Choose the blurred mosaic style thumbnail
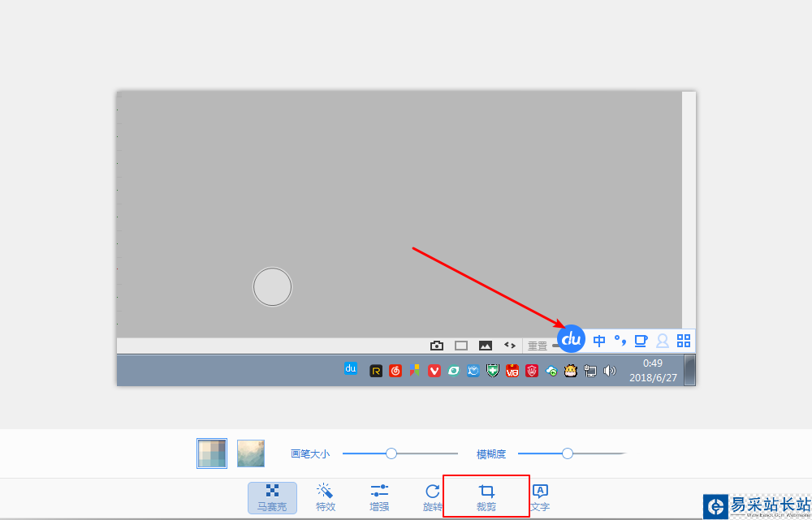Viewport: 812px width, 520px height. [x=251, y=453]
